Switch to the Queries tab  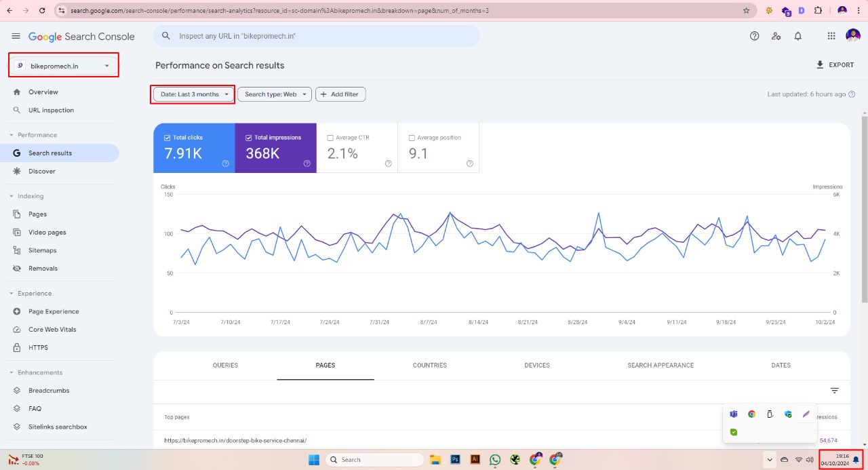[x=225, y=366]
